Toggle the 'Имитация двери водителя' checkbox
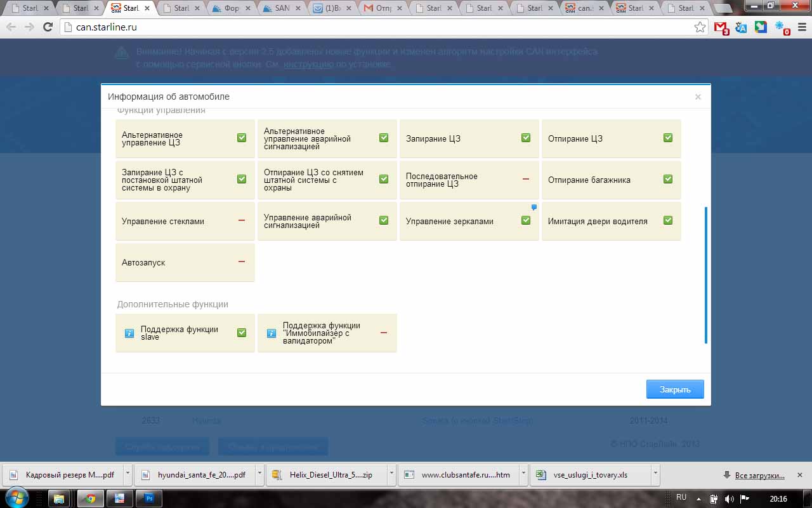Viewport: 812px width, 508px height. pyautogui.click(x=668, y=220)
